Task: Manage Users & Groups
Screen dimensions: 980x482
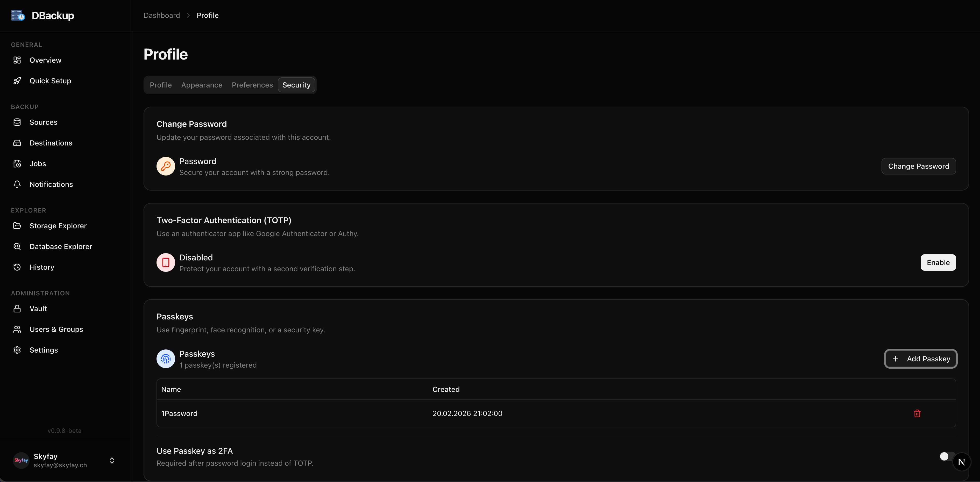Action: pos(56,329)
